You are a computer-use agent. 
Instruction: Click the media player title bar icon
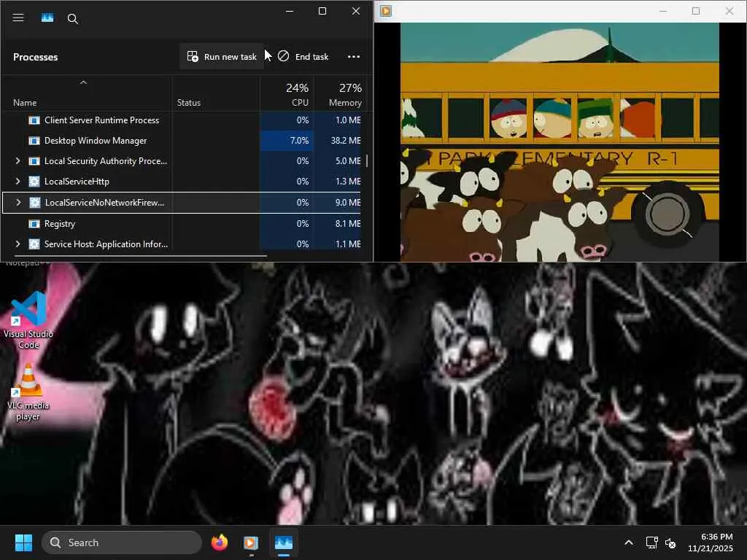[x=386, y=10]
